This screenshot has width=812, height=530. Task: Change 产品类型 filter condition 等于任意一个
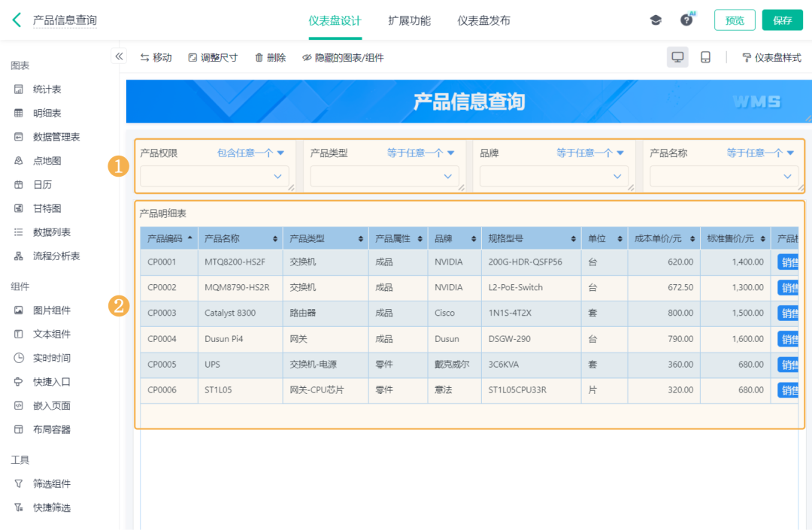pos(420,153)
